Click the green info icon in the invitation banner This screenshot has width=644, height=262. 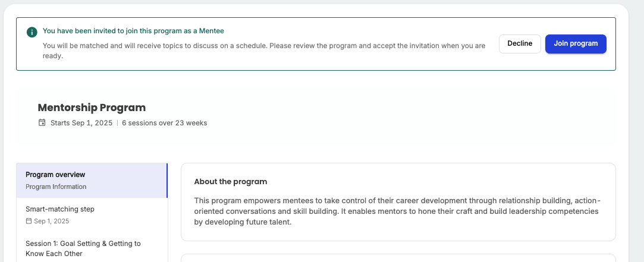point(32,32)
